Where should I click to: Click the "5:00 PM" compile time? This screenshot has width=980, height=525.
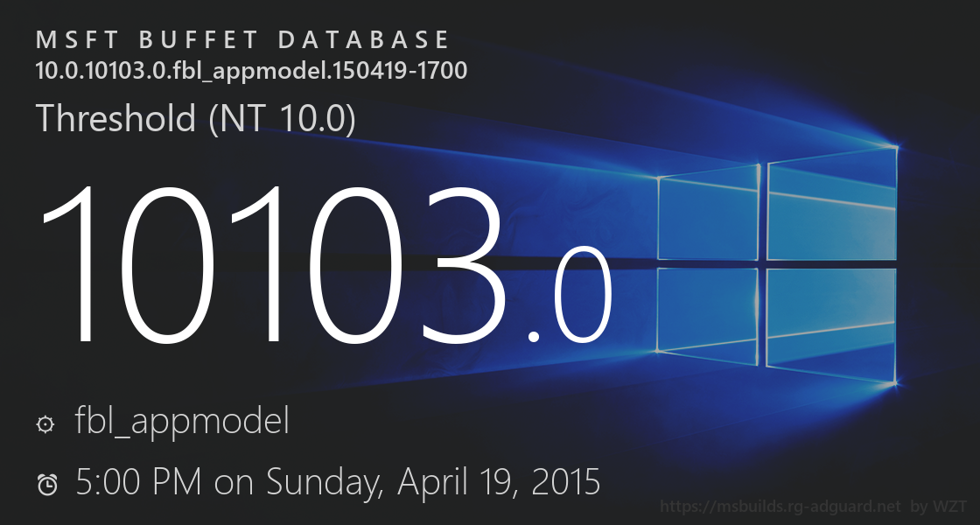point(138,482)
